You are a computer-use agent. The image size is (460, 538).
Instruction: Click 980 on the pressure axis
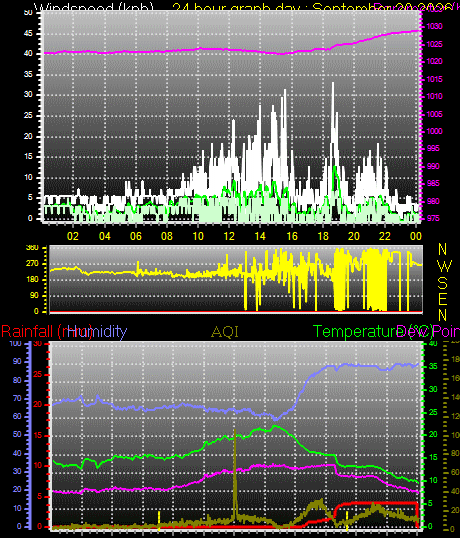[433, 201]
